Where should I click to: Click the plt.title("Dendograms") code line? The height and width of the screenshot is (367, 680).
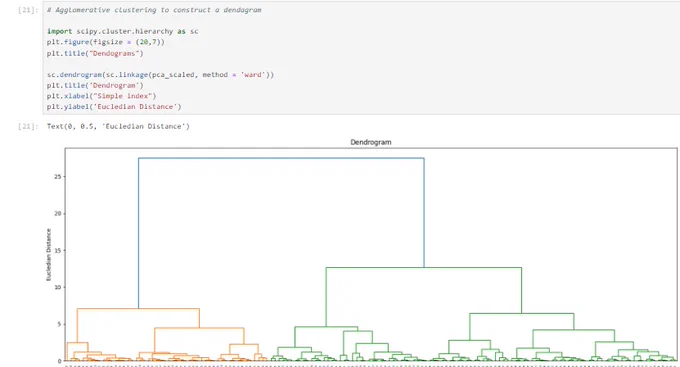95,53
